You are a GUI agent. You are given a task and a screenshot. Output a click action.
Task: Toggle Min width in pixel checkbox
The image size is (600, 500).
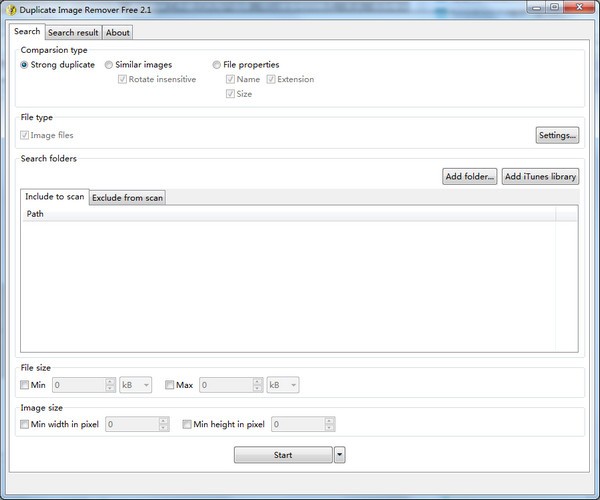click(x=25, y=424)
